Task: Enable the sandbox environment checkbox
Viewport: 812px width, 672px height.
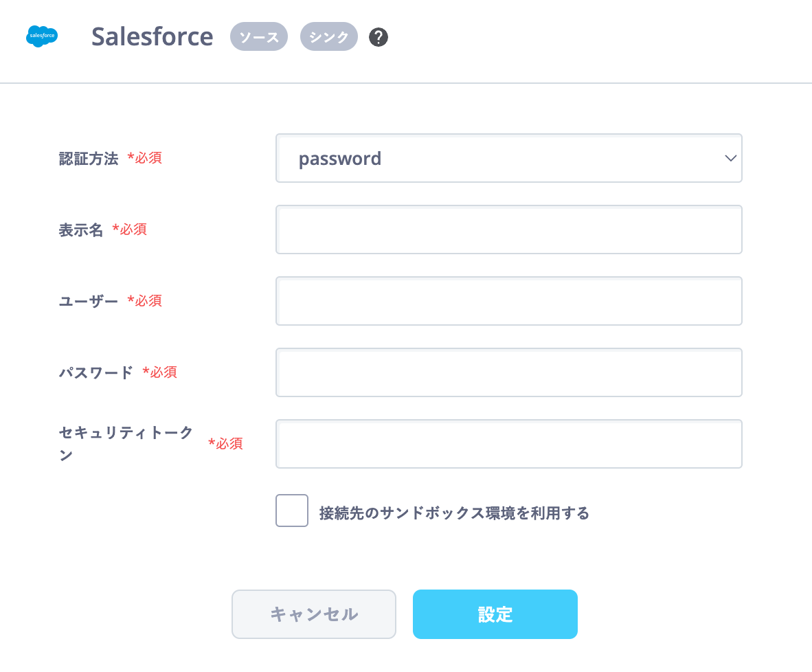Action: pyautogui.click(x=292, y=511)
